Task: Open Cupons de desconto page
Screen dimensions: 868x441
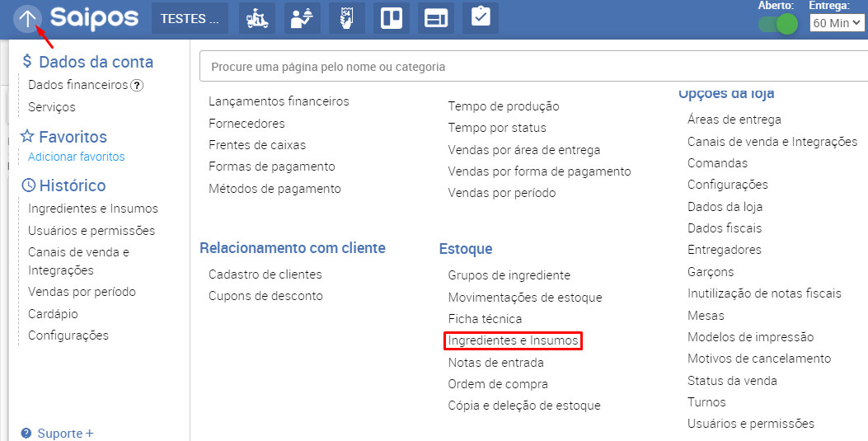Action: (265, 295)
